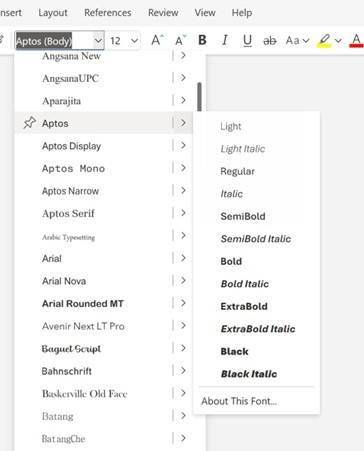Viewport: 364px width, 451px height.
Task: Click the text highlight color pen
Action: (x=324, y=41)
